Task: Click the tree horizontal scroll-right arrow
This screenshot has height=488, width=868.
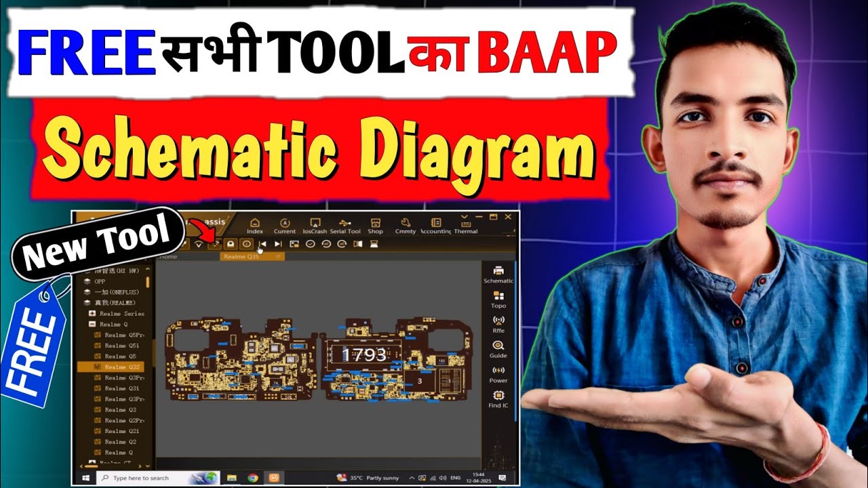Action: click(x=141, y=466)
